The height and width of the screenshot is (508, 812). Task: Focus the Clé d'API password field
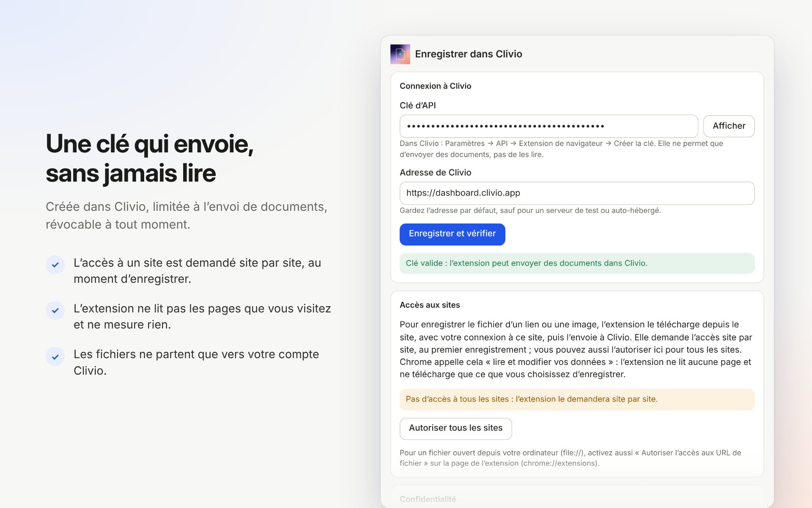click(549, 126)
